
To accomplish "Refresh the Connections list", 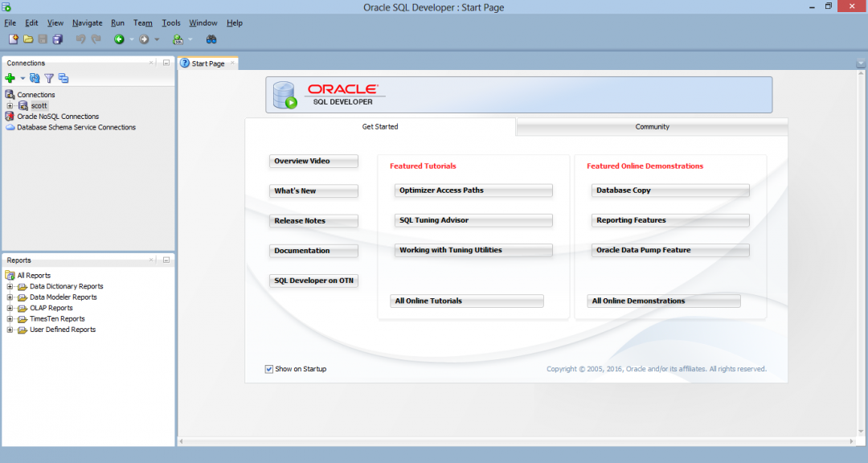I will tap(34, 78).
